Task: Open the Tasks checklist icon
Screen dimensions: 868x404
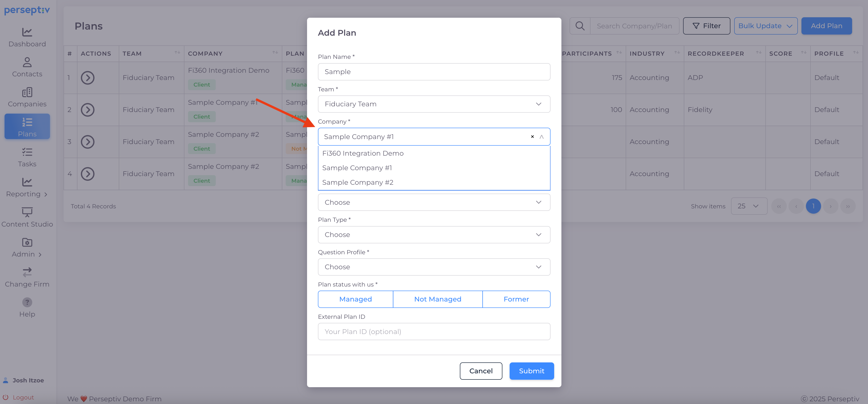Action: point(27,152)
